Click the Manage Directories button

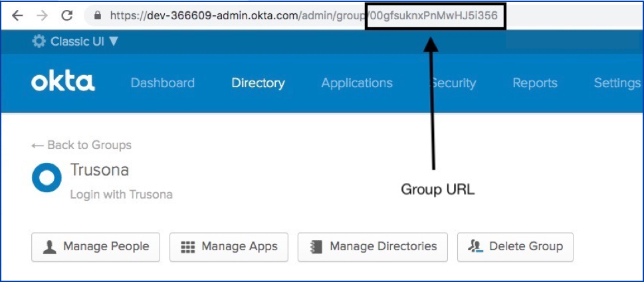click(373, 247)
